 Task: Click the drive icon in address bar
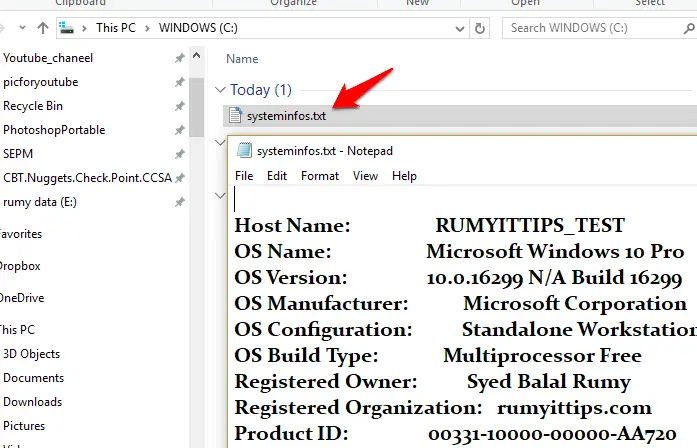click(x=67, y=28)
